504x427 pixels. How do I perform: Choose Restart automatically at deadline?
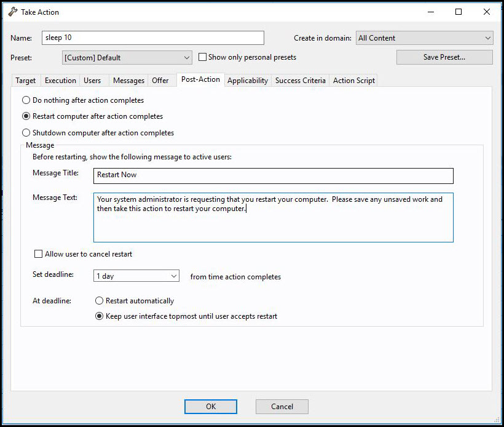[x=99, y=301]
